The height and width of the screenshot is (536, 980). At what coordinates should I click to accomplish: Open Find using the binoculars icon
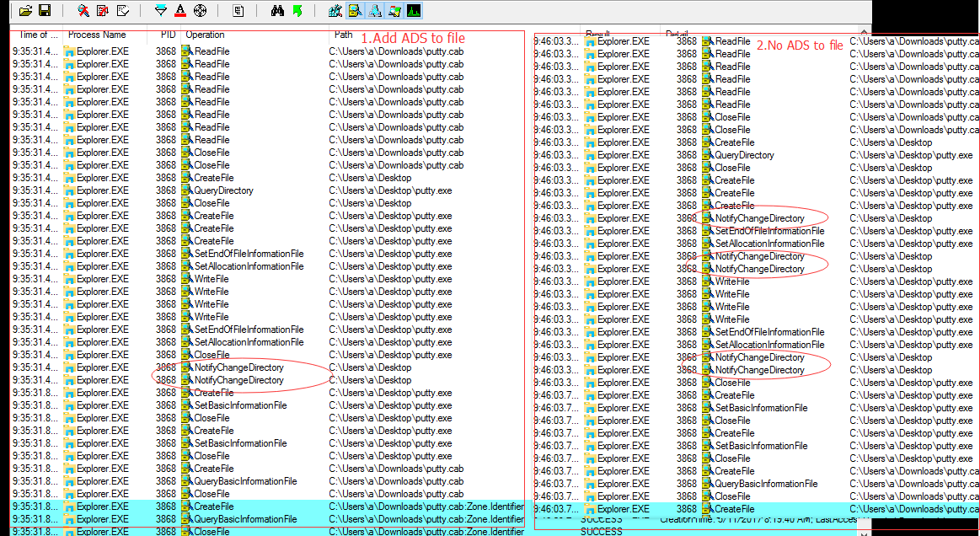[x=277, y=10]
